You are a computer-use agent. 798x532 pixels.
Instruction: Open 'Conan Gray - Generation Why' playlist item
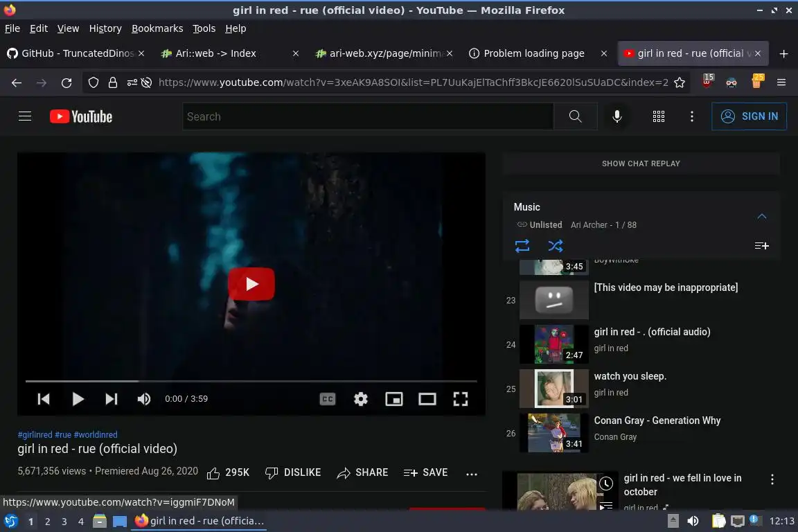pyautogui.click(x=657, y=420)
